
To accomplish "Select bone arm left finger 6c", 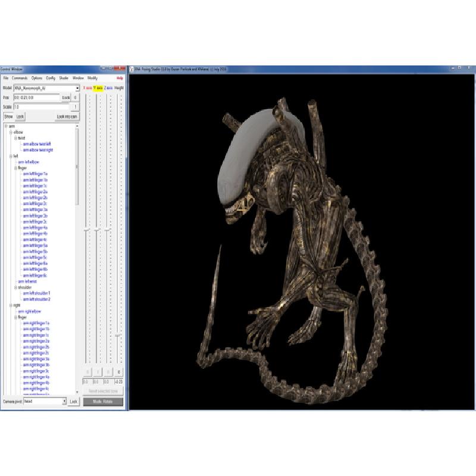I will (35, 275).
